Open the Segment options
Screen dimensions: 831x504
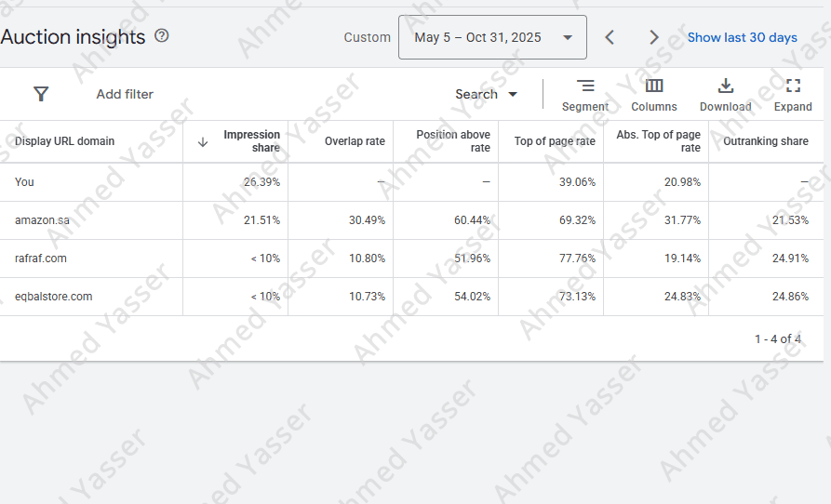(x=585, y=94)
